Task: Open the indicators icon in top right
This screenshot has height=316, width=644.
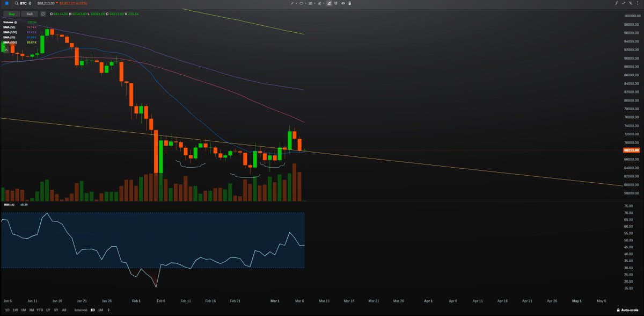Action: [631, 3]
